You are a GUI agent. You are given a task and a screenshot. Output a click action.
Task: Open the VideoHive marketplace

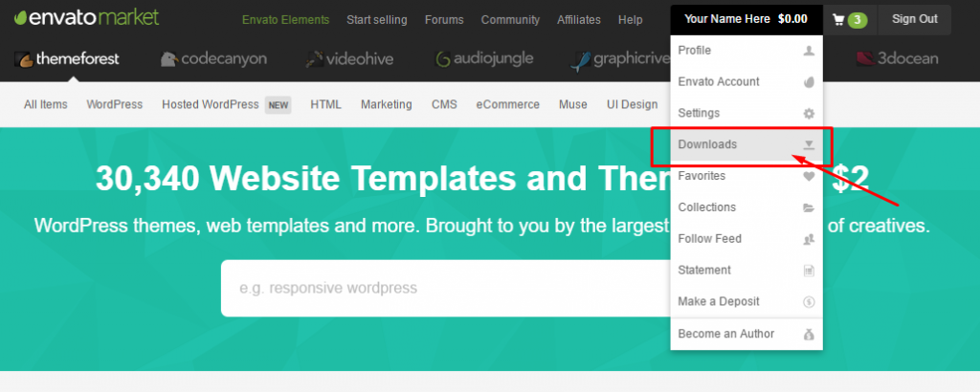tap(349, 59)
